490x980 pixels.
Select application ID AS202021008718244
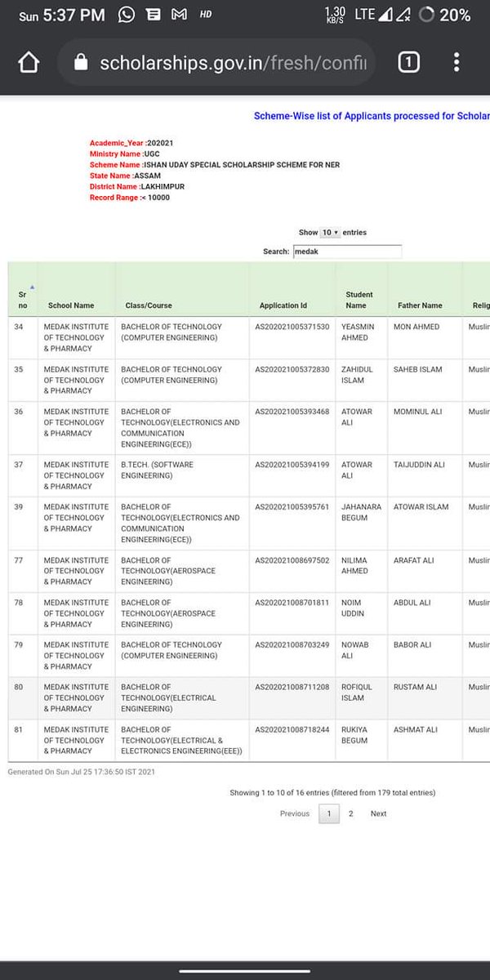point(292,730)
